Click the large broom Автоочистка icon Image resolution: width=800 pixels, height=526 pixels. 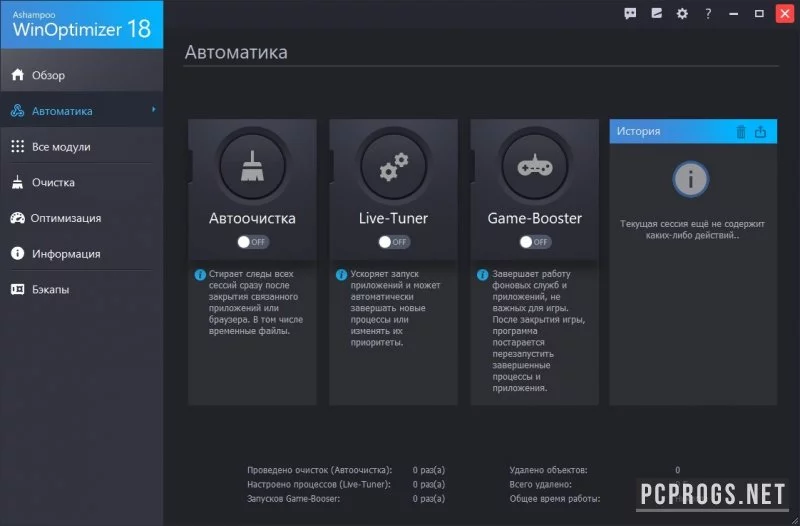(252, 166)
